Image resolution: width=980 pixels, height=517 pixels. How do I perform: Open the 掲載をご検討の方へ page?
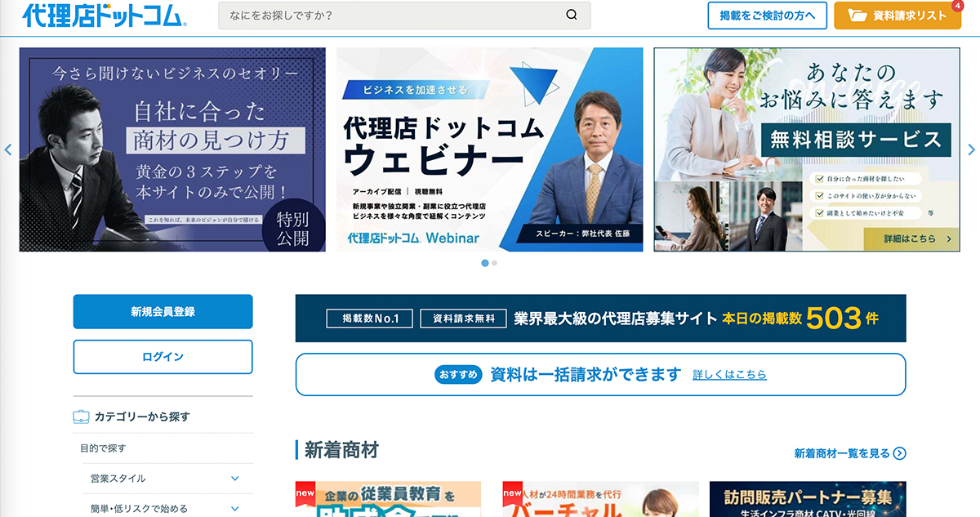767,16
